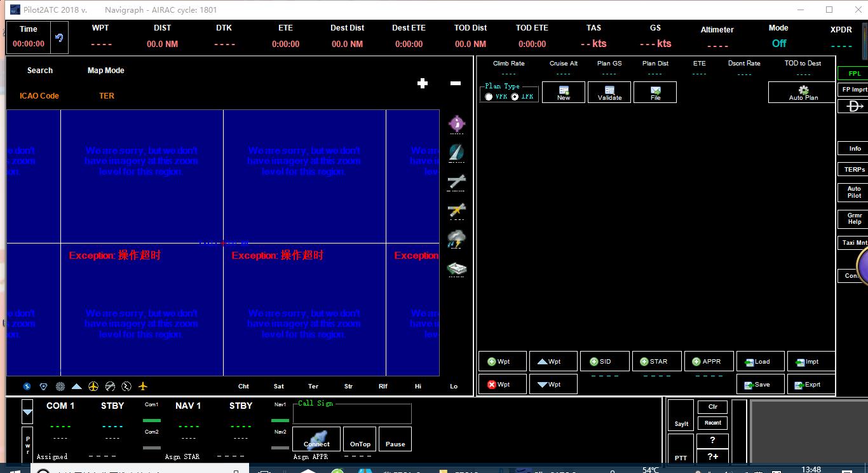The image size is (868, 473).
Task: Click the purple information compass icon
Action: pos(457,123)
